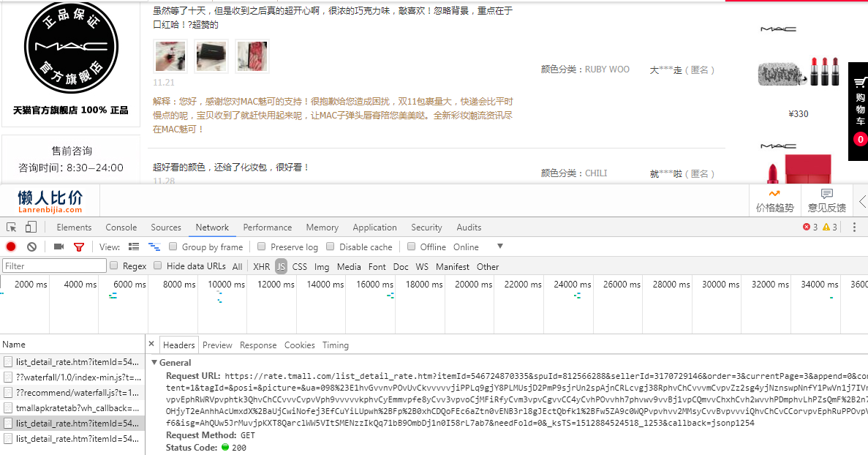Filter requests by XHR
The image size is (868, 455).
[261, 267]
